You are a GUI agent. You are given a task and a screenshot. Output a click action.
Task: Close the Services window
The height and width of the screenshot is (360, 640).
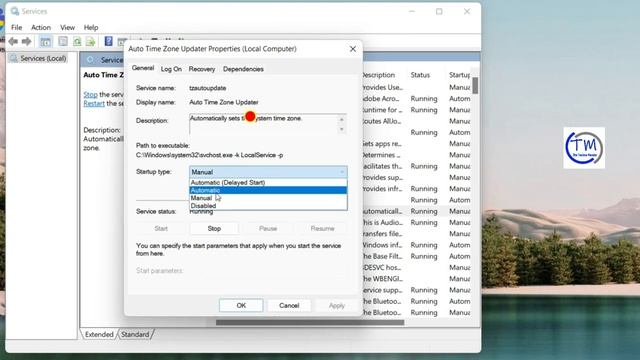click(x=467, y=11)
